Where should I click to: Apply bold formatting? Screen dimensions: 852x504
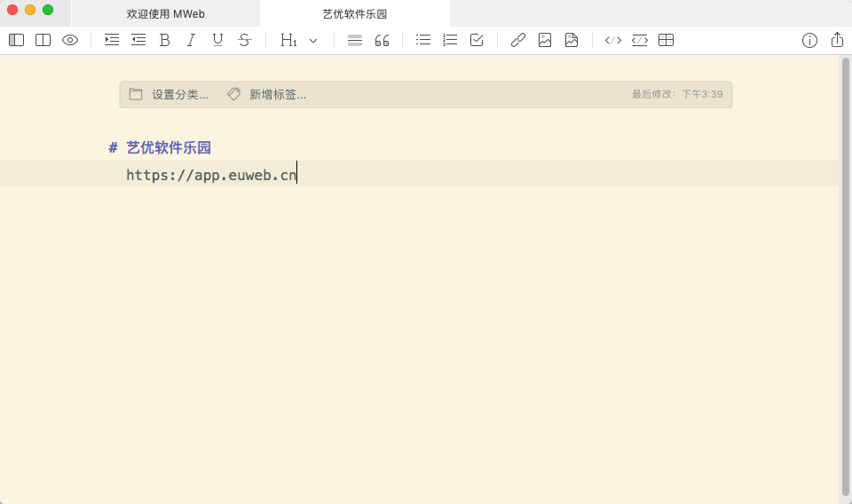tap(165, 40)
